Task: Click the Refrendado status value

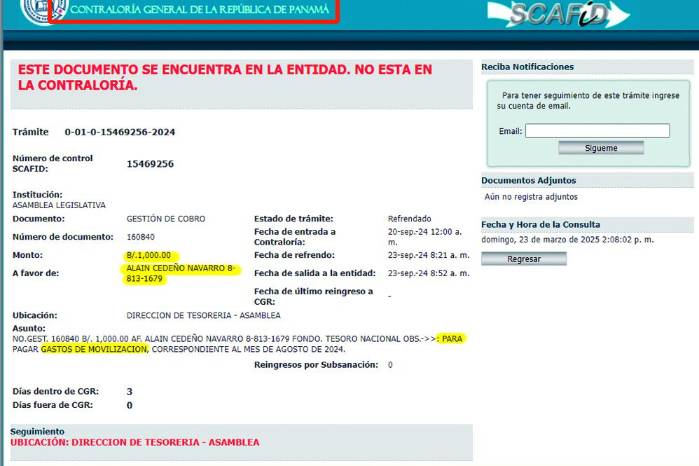Action: click(409, 219)
